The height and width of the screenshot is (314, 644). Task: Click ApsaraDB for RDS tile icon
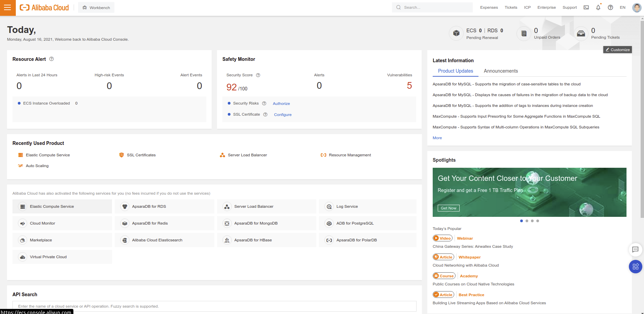[x=125, y=206]
